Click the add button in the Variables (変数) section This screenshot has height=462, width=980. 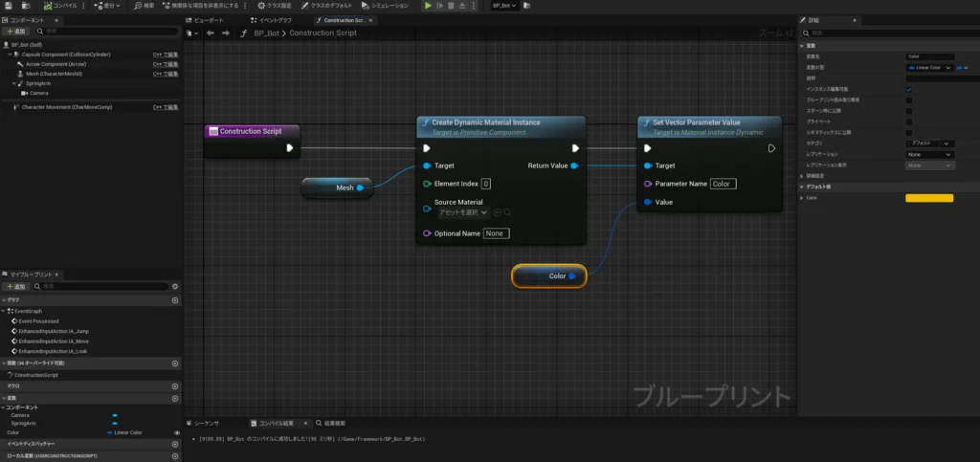click(175, 397)
